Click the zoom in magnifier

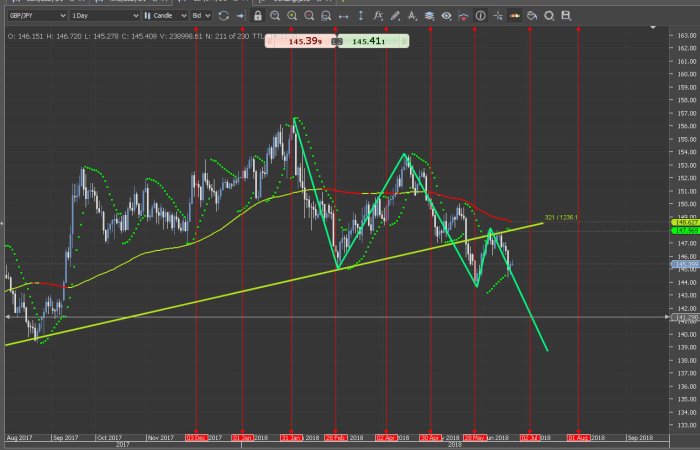click(x=292, y=16)
